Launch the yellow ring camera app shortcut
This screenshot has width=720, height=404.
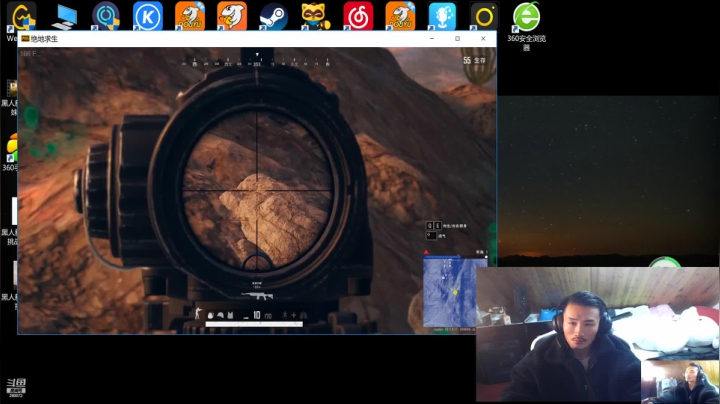(484, 16)
